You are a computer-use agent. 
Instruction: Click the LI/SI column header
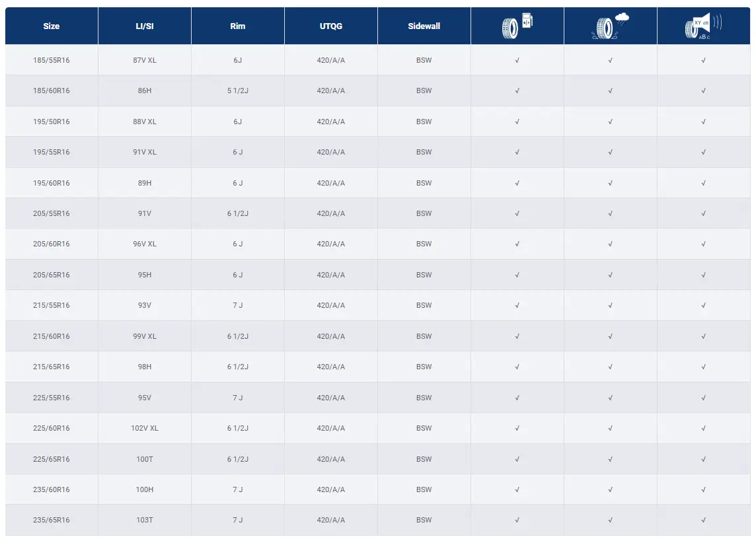point(145,26)
